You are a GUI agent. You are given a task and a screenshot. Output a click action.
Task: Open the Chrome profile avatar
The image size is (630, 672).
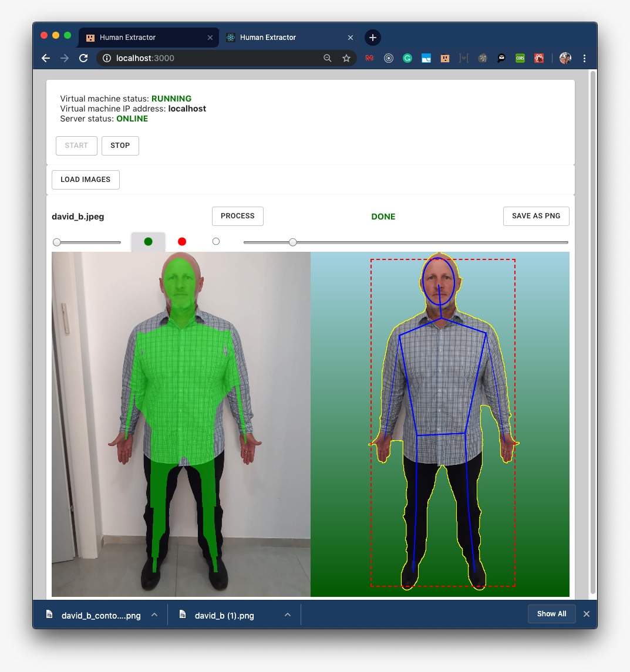(x=565, y=58)
